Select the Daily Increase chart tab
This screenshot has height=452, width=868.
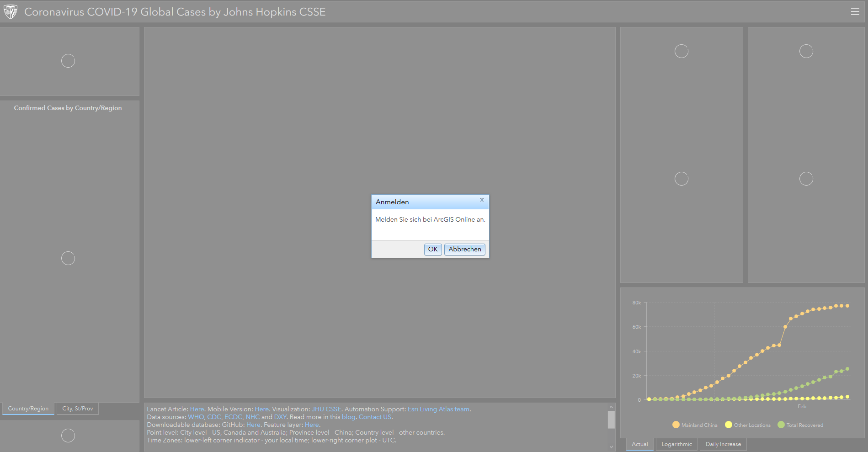click(x=723, y=444)
